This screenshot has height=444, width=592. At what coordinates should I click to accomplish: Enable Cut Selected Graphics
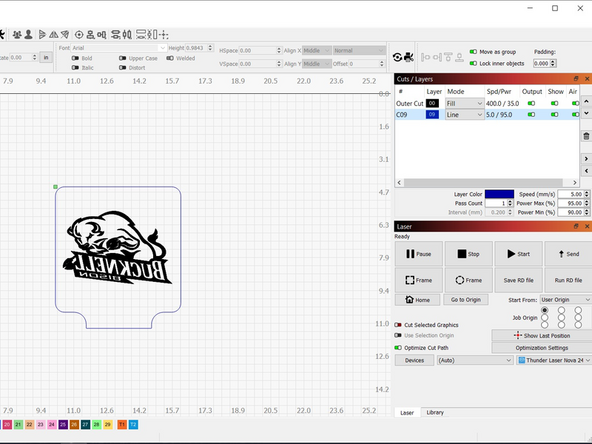point(398,325)
